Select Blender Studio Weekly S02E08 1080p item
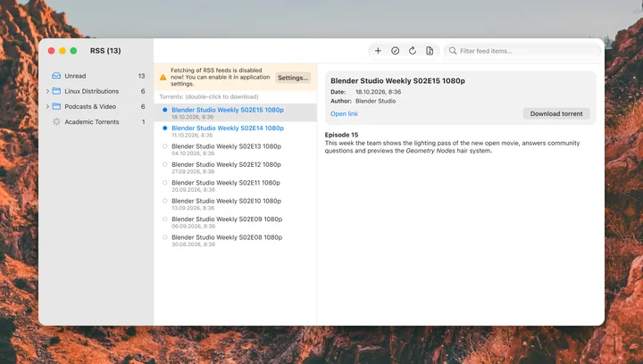Viewport: 643px width, 364px height. click(x=236, y=240)
